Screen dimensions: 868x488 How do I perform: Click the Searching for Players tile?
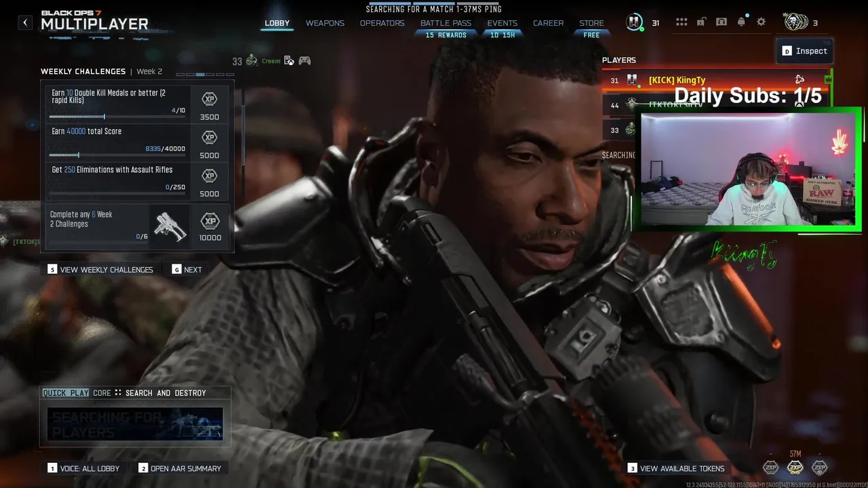pos(134,424)
